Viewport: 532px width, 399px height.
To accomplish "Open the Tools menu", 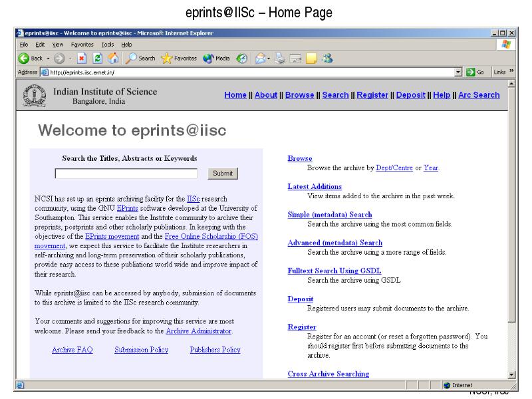I will [108, 45].
